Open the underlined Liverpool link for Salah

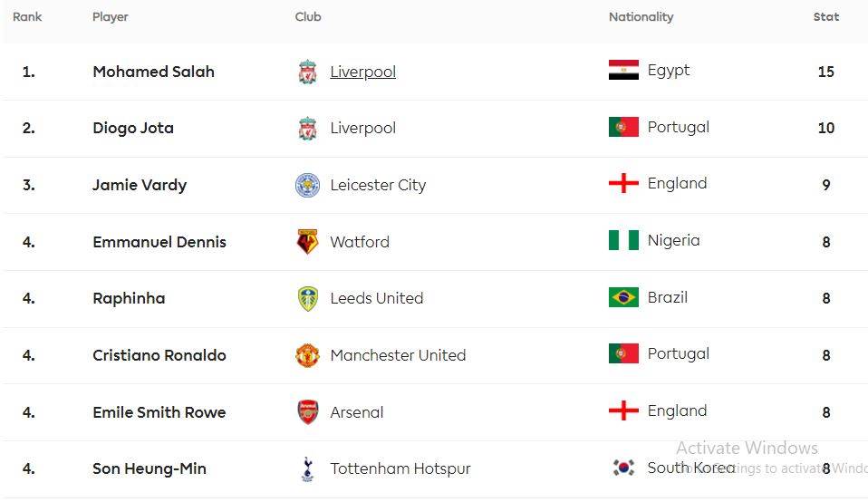[x=362, y=72]
